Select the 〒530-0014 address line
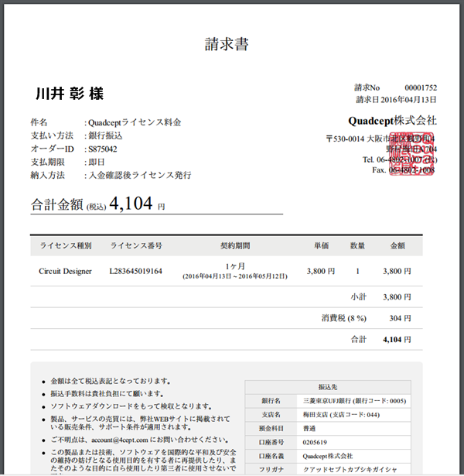The image size is (464, 476). click(x=381, y=139)
